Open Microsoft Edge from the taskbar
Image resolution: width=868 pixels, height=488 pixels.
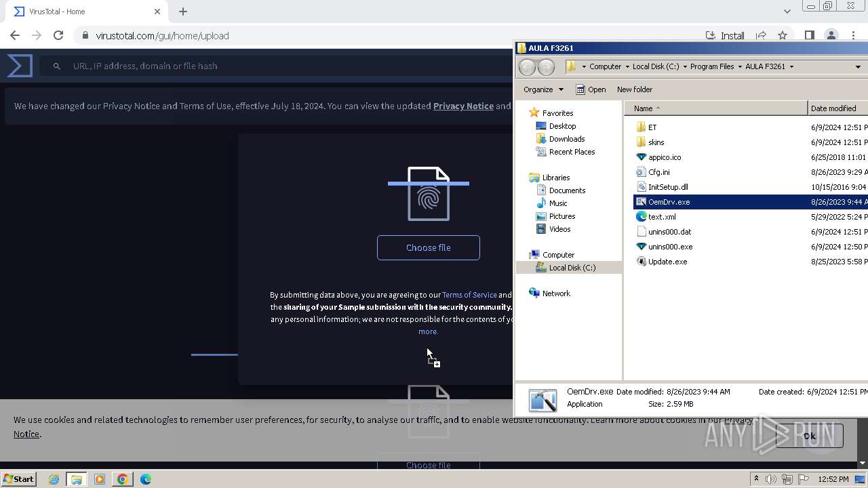(x=145, y=479)
